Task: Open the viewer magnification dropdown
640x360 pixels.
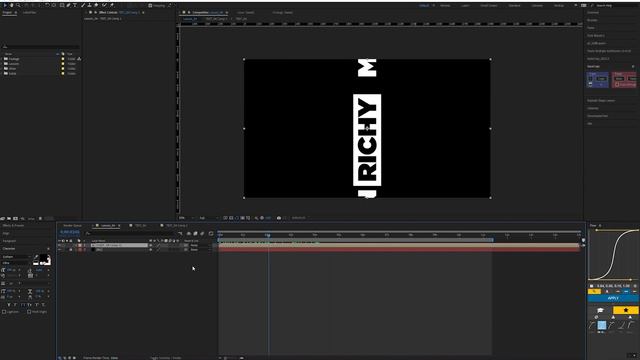Action: click(185, 218)
